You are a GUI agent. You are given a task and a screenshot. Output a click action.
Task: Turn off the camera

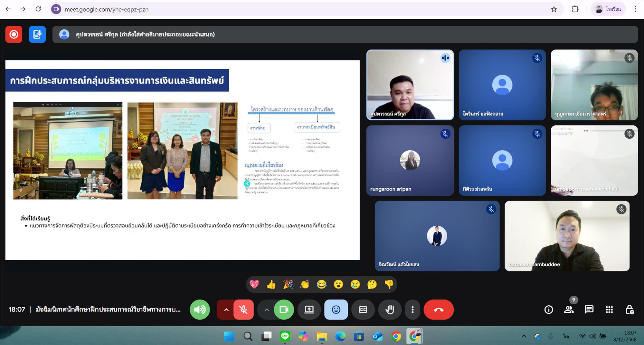point(284,310)
